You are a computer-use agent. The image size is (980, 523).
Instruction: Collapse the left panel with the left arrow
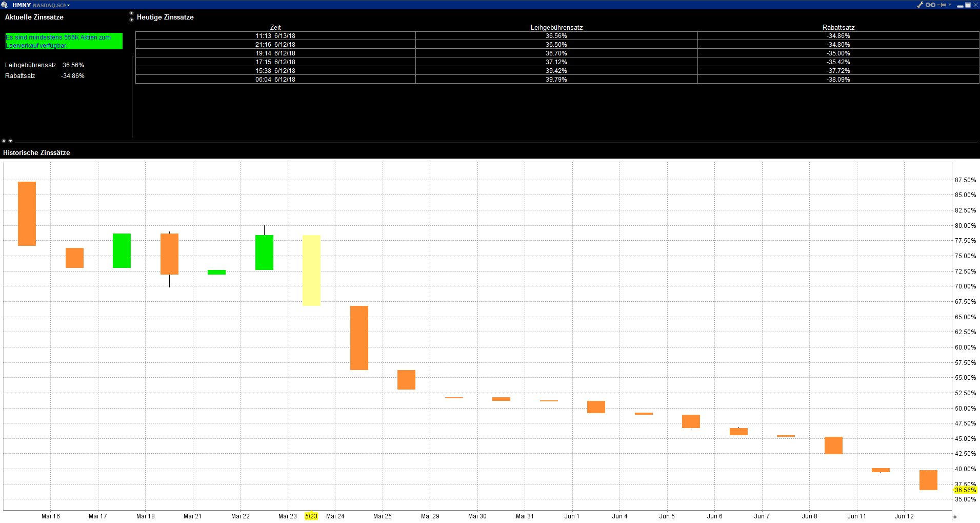tap(131, 13)
